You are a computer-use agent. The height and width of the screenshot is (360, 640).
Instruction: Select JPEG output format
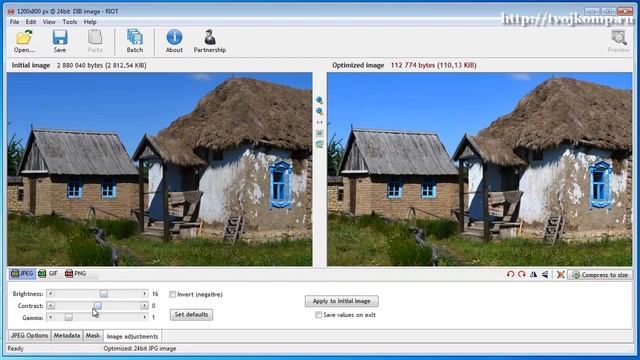22,273
